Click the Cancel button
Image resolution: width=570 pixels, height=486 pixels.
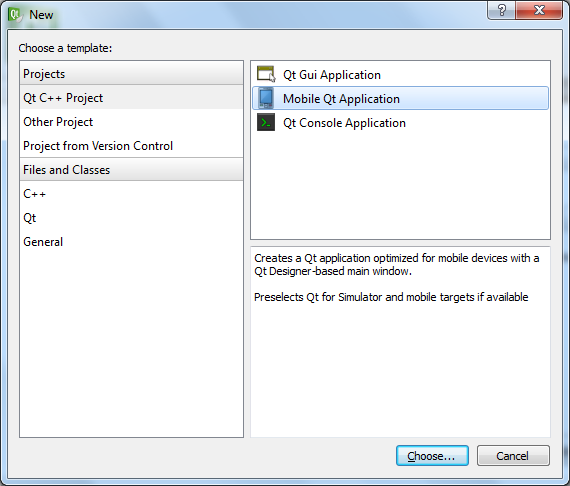point(513,455)
